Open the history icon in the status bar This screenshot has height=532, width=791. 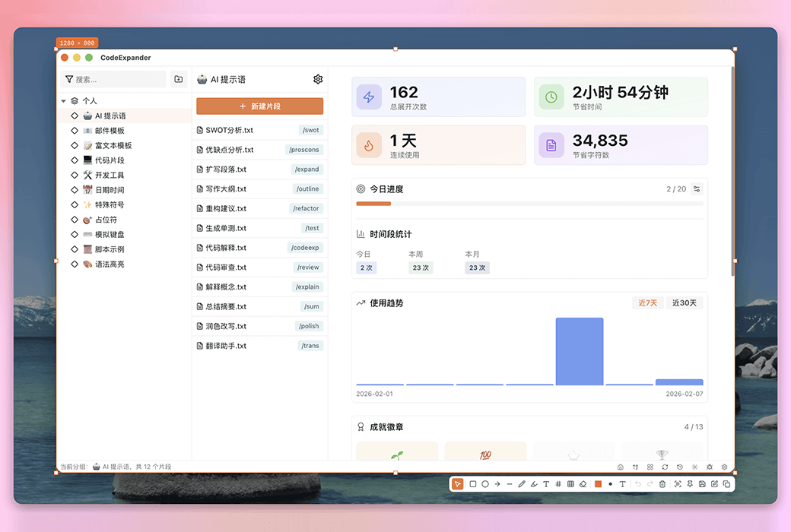[x=679, y=467]
